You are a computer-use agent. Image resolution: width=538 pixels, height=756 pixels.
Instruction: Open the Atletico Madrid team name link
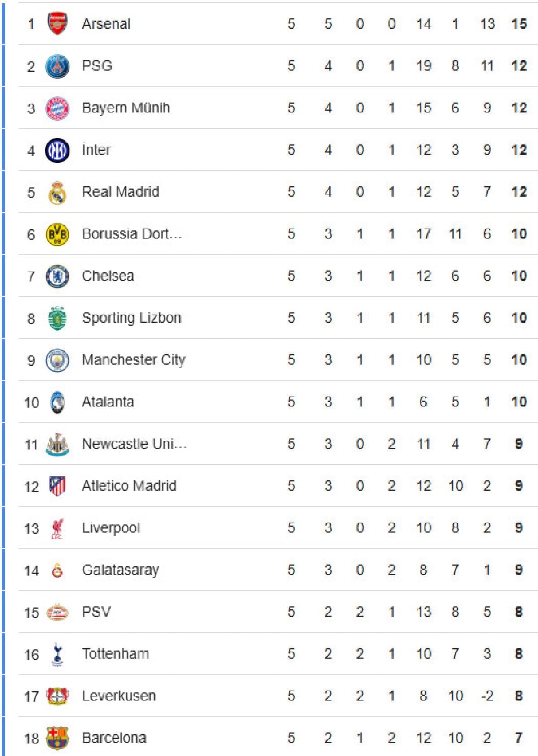129,486
